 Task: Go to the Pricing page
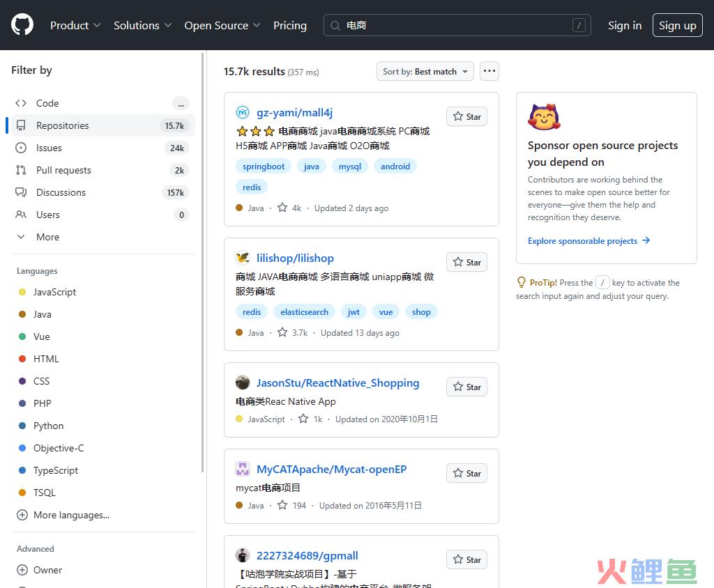[x=290, y=26]
